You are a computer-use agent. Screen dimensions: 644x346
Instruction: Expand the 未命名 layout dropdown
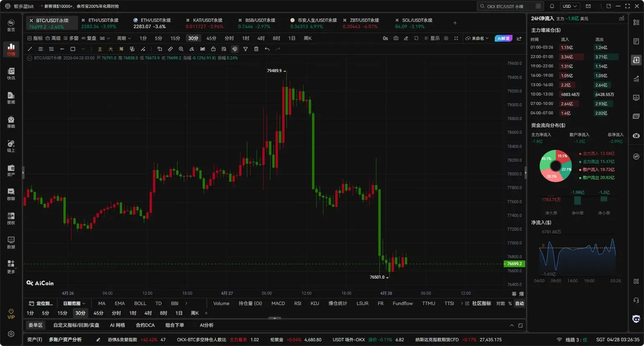coord(477,38)
